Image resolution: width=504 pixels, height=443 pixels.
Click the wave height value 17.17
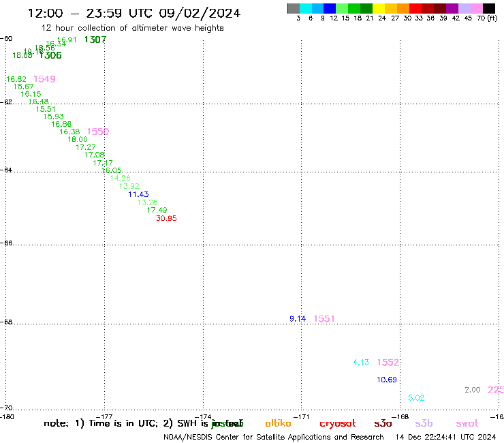(103, 164)
